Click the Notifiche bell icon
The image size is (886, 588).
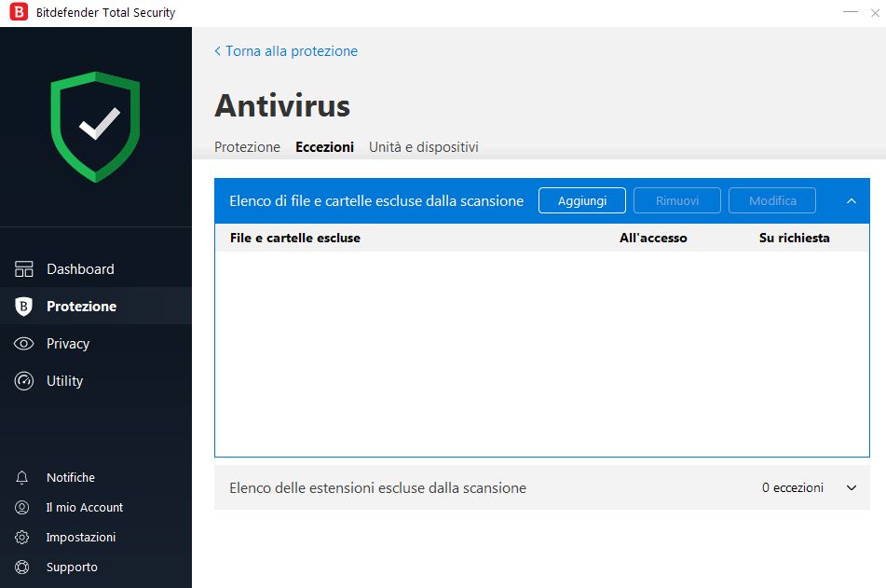click(22, 478)
